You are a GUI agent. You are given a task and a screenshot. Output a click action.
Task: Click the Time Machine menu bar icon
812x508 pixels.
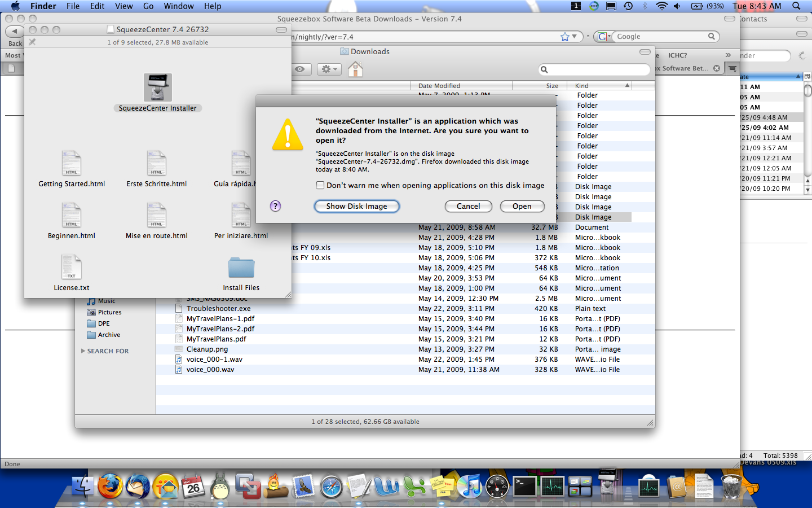click(x=628, y=6)
